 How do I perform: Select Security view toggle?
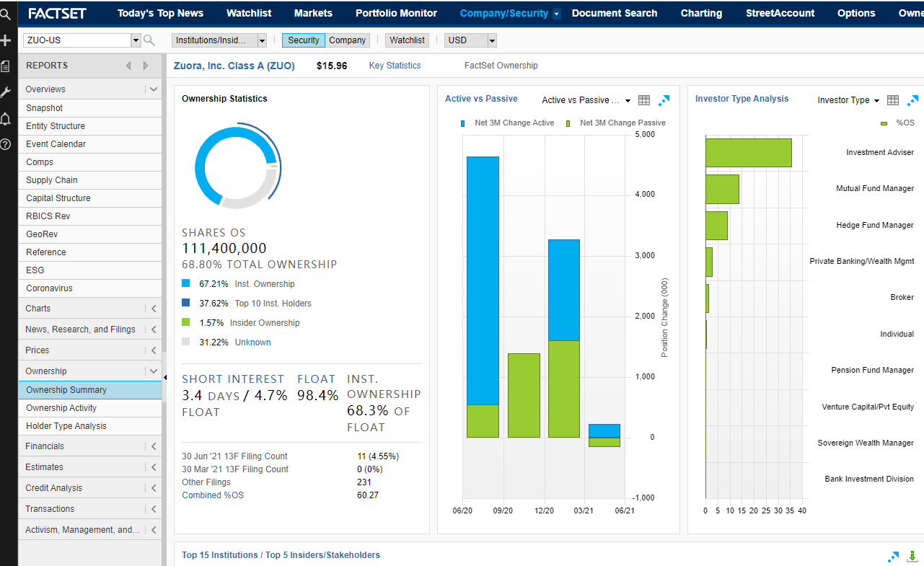(304, 40)
